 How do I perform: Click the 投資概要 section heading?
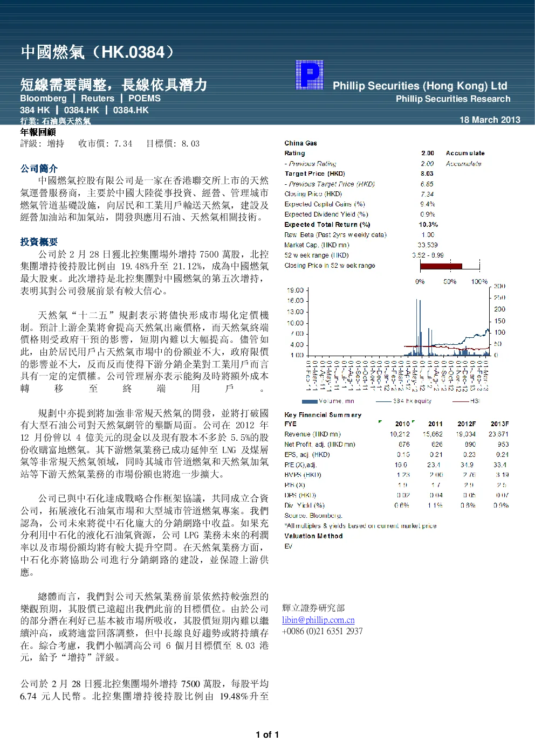39,242
